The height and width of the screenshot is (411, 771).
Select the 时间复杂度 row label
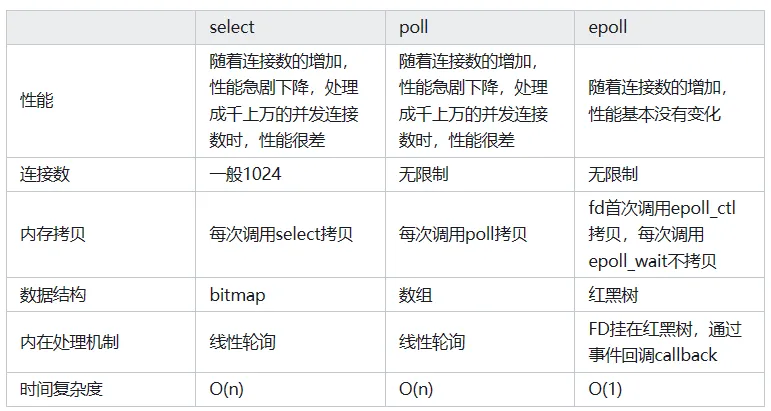coord(62,389)
